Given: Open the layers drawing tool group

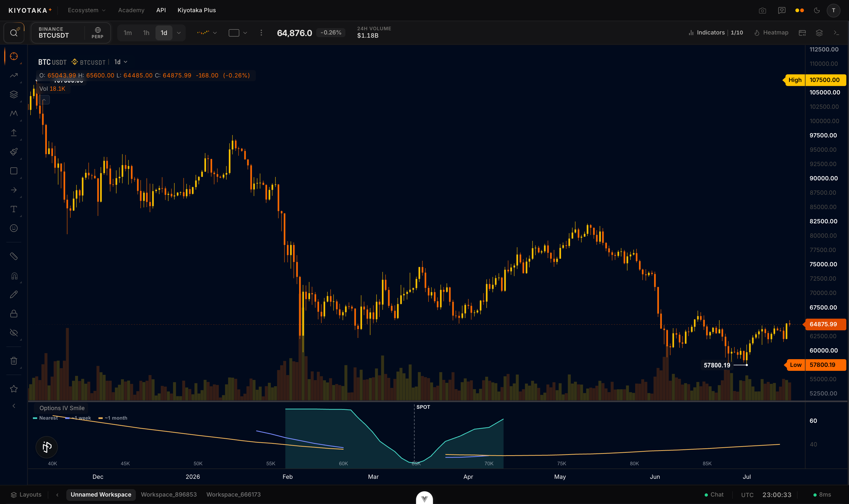Looking at the screenshot, I should (x=14, y=94).
